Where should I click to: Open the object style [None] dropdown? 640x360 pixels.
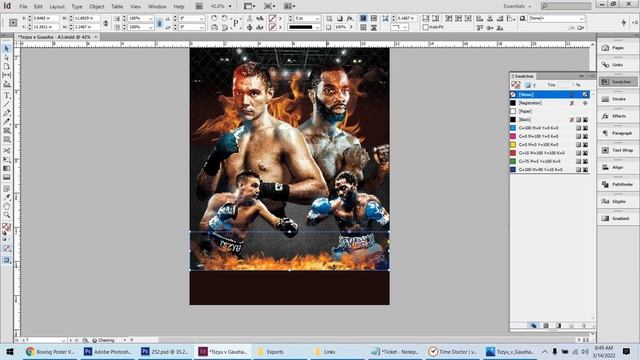(x=582, y=18)
